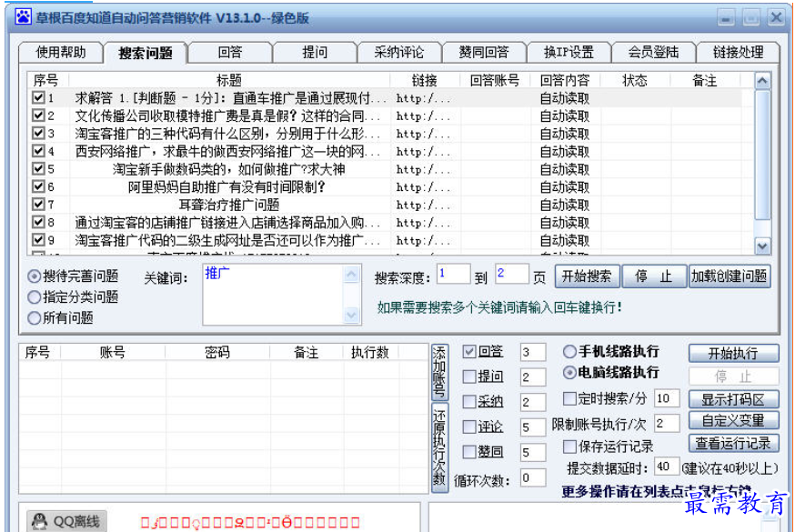This screenshot has width=795, height=532.
Task: Uncheck row 2 checkbox 文化传播公司
Action: coord(38,115)
